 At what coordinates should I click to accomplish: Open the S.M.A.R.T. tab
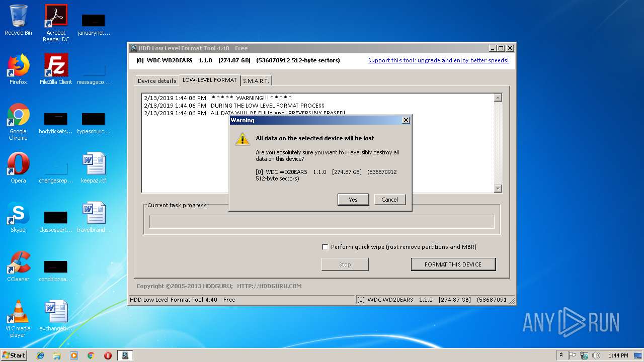[x=256, y=80]
